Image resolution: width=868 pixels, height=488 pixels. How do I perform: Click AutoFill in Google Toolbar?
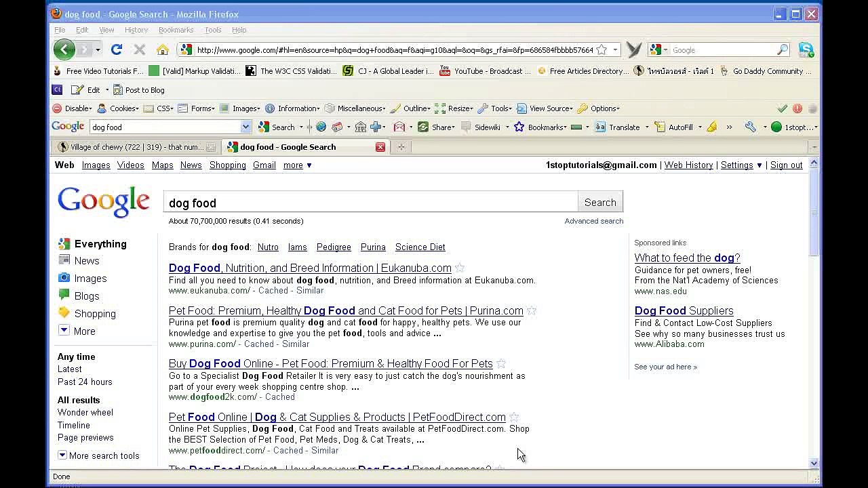[x=674, y=127]
